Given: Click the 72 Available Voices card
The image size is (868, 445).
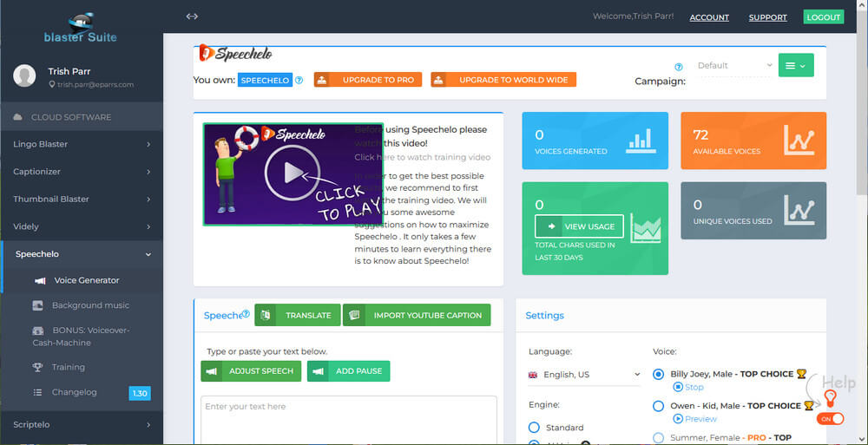Looking at the screenshot, I should point(753,141).
